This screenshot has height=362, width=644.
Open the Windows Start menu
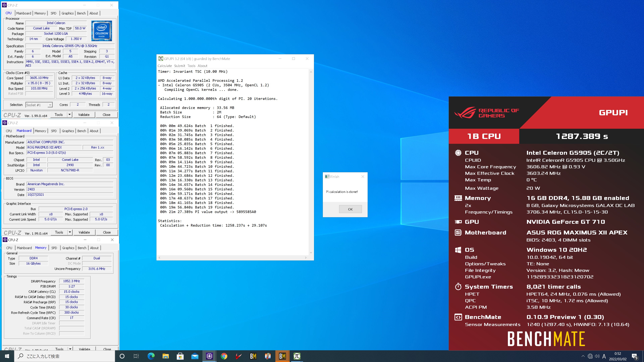pyautogui.click(x=7, y=356)
